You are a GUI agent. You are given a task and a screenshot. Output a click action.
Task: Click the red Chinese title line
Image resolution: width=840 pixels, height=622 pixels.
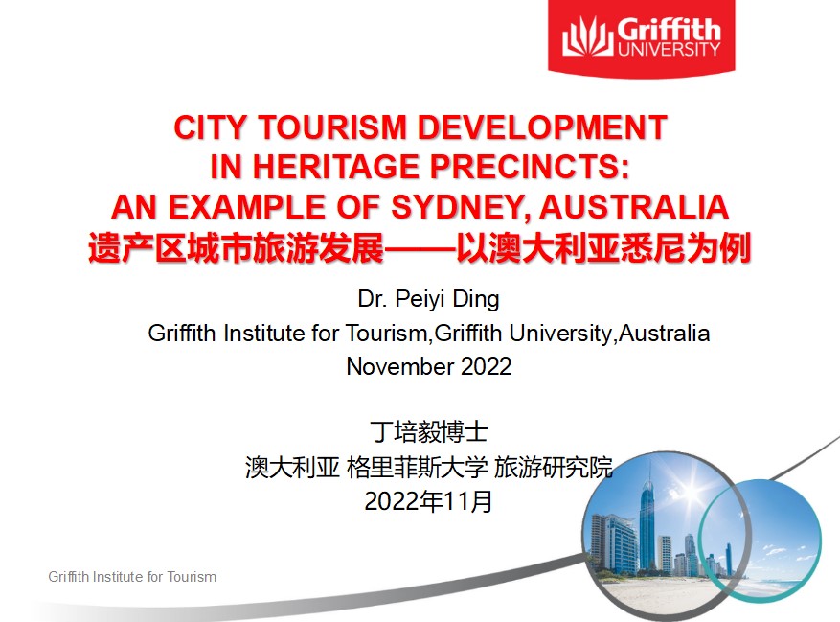(420, 247)
